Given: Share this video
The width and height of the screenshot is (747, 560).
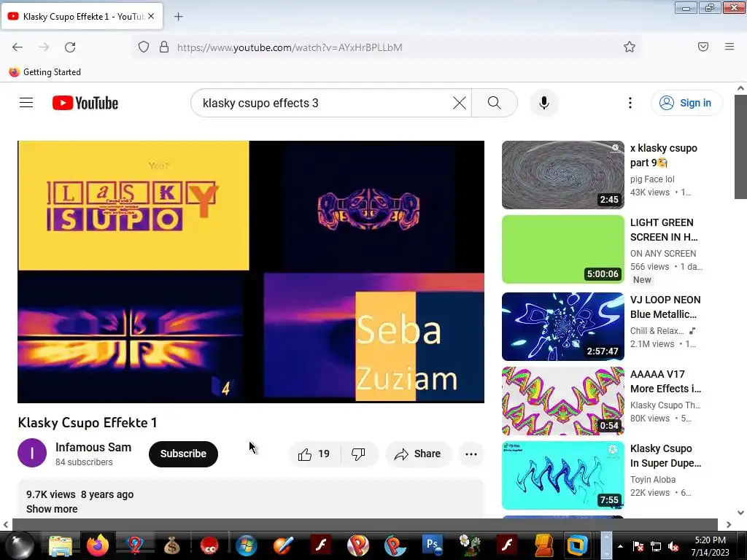Looking at the screenshot, I should (418, 454).
